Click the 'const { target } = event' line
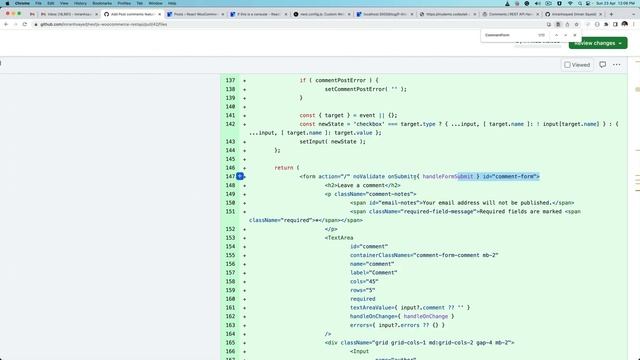 pyautogui.click(x=348, y=116)
